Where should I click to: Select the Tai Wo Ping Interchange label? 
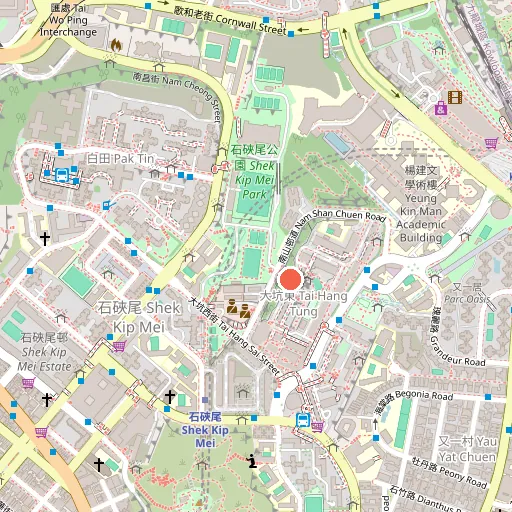[68, 20]
